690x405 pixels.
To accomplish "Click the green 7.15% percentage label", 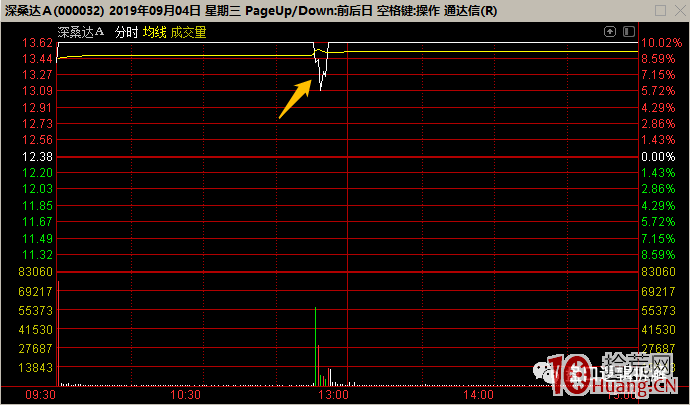I will tap(658, 239).
